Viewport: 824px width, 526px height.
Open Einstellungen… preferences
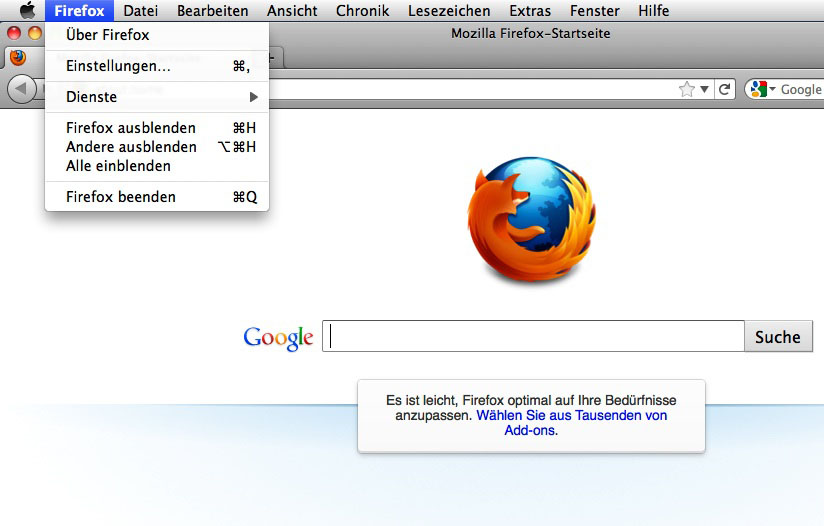[x=157, y=66]
